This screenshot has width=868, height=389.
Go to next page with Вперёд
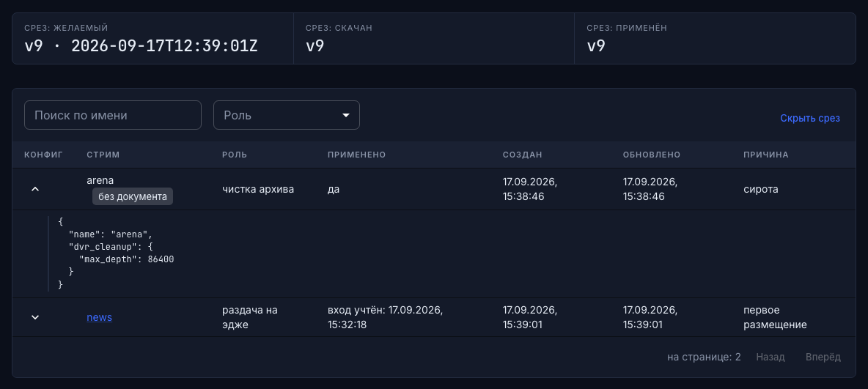click(x=823, y=357)
